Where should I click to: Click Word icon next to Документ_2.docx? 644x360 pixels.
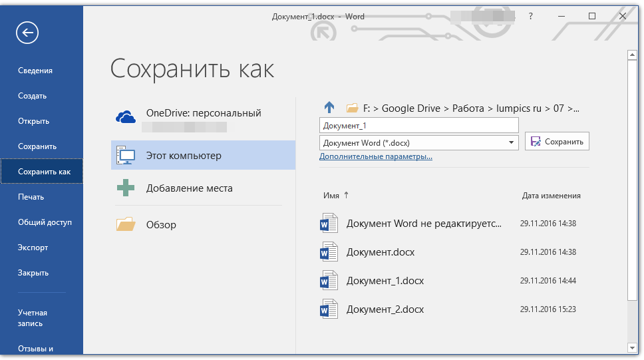(329, 309)
